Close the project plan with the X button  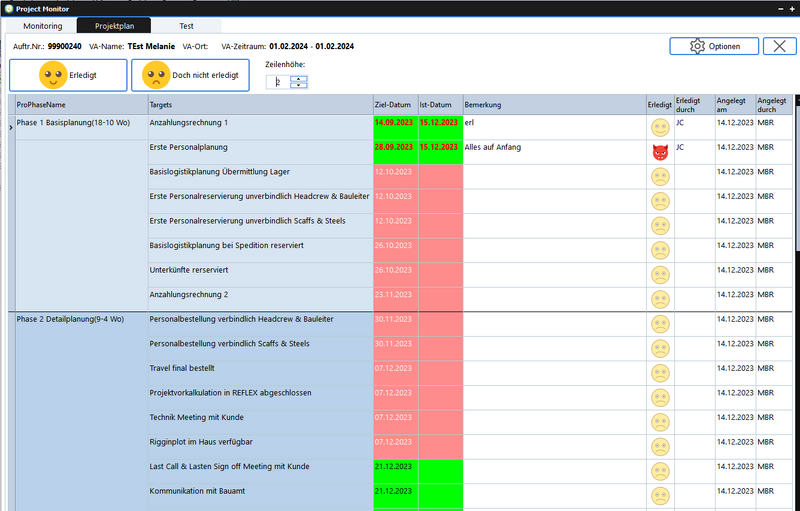(779, 46)
